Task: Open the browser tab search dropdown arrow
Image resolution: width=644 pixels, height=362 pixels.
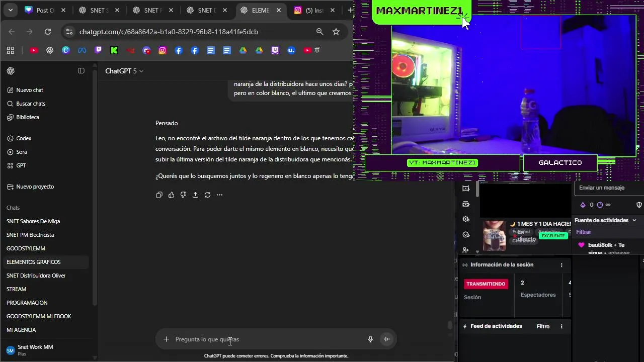Action: coord(10,10)
